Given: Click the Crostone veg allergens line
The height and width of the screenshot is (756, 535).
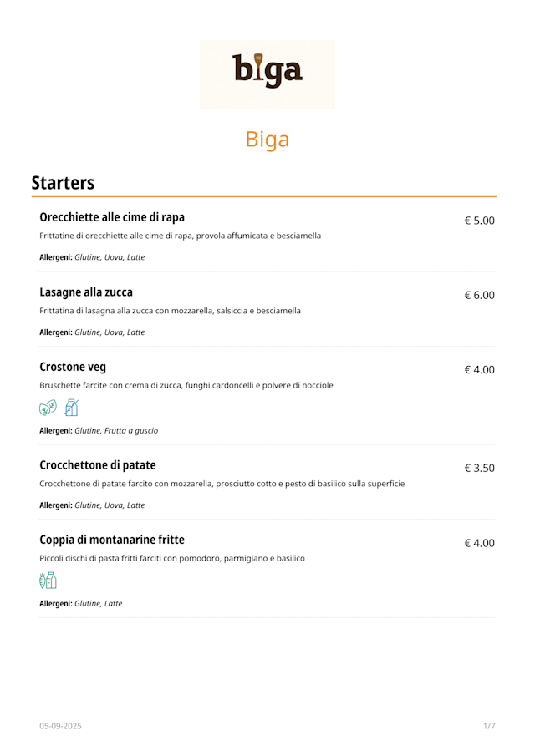Looking at the screenshot, I should [99, 431].
